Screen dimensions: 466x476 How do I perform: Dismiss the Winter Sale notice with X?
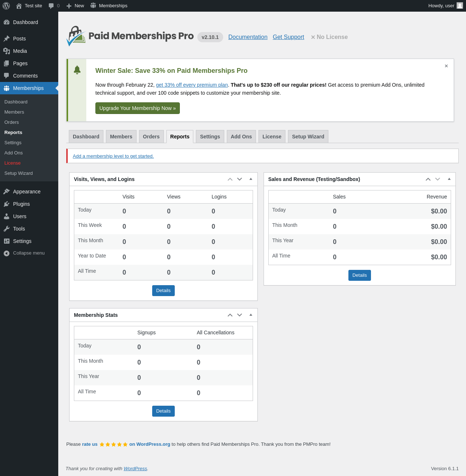point(446,66)
